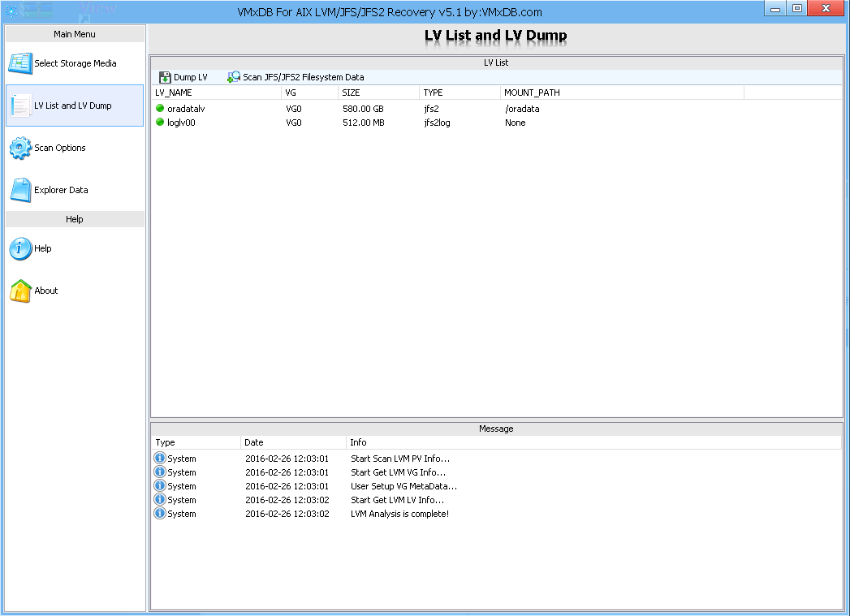Open Explorer Data menu label
This screenshot has width=850, height=616.
click(x=61, y=190)
